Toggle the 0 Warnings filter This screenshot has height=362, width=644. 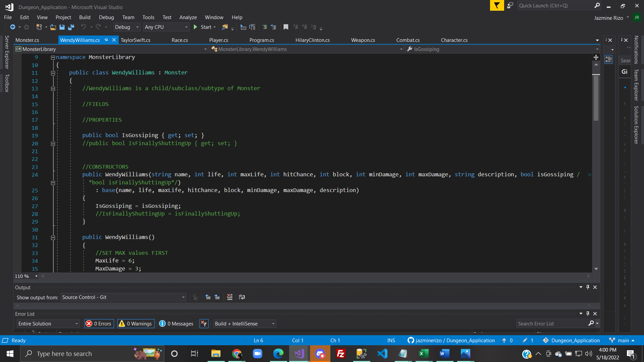click(x=136, y=323)
